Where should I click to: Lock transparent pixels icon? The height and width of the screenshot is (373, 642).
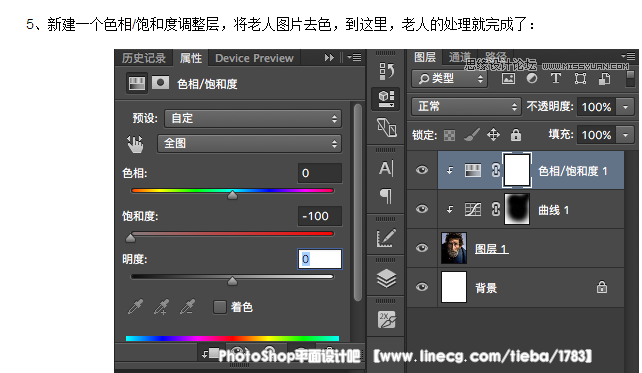449,135
